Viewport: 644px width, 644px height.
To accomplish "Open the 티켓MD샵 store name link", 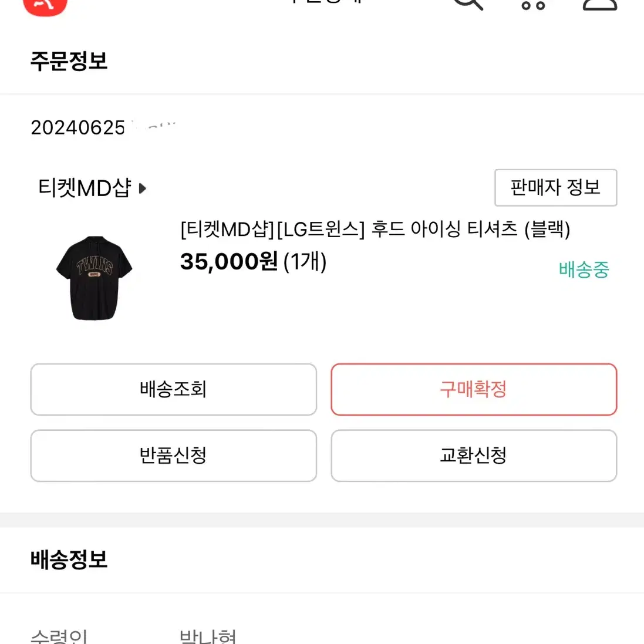I will pyautogui.click(x=85, y=188).
